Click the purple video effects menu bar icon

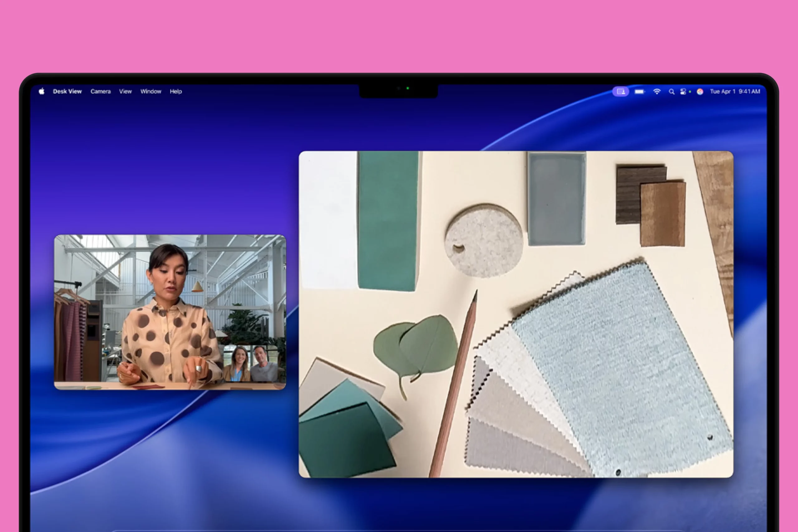(620, 91)
